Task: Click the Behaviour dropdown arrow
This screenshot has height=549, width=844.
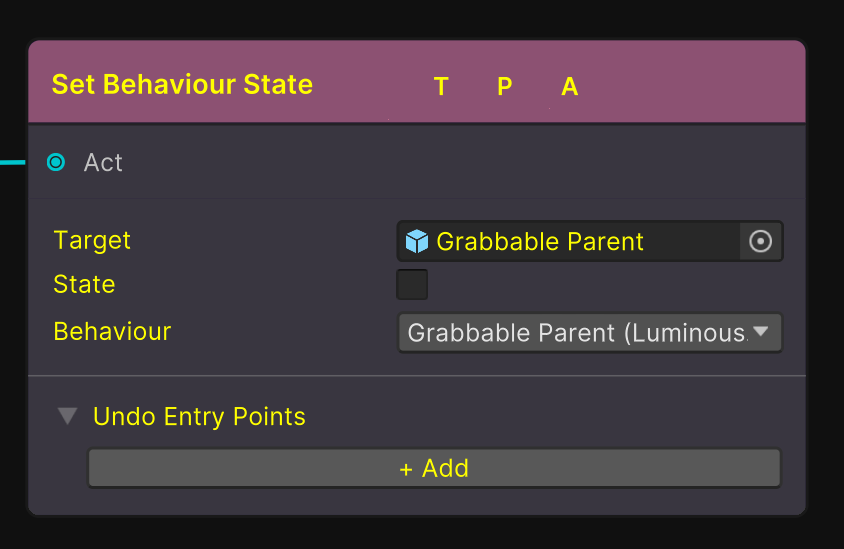Action: 761,332
